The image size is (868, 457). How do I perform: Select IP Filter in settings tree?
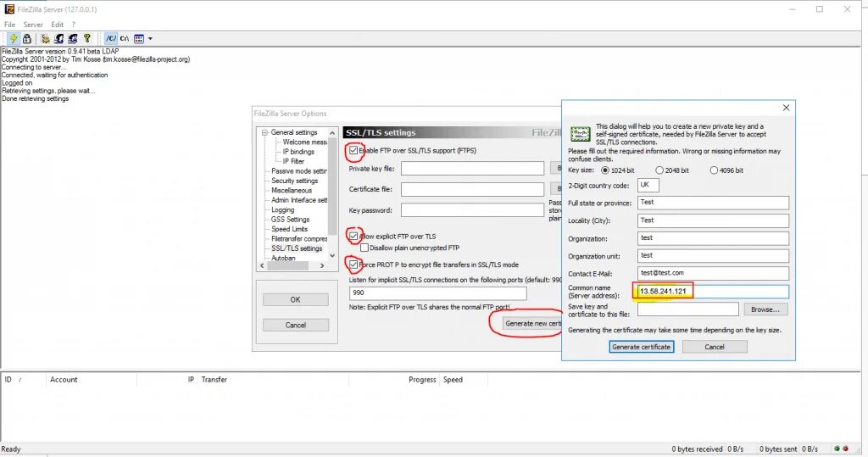pyautogui.click(x=293, y=161)
